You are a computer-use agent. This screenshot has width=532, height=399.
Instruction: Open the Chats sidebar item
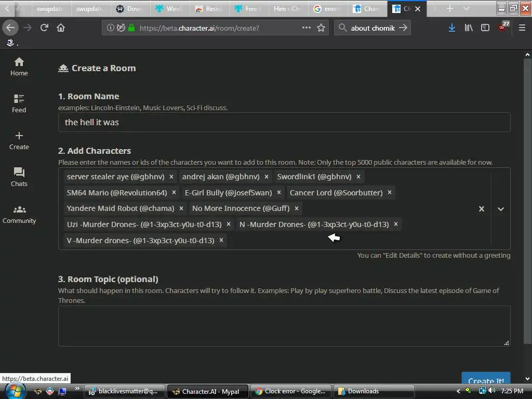(x=19, y=177)
